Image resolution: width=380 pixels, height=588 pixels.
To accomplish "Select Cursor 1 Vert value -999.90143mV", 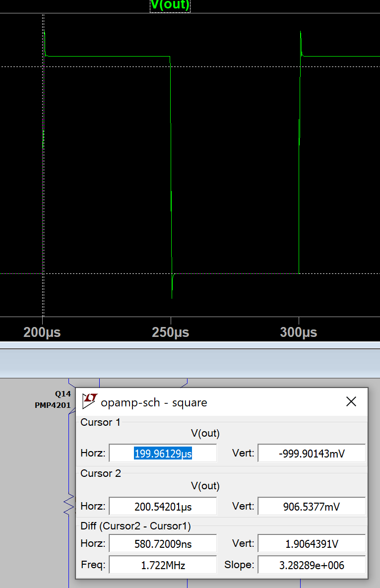I will (x=312, y=454).
